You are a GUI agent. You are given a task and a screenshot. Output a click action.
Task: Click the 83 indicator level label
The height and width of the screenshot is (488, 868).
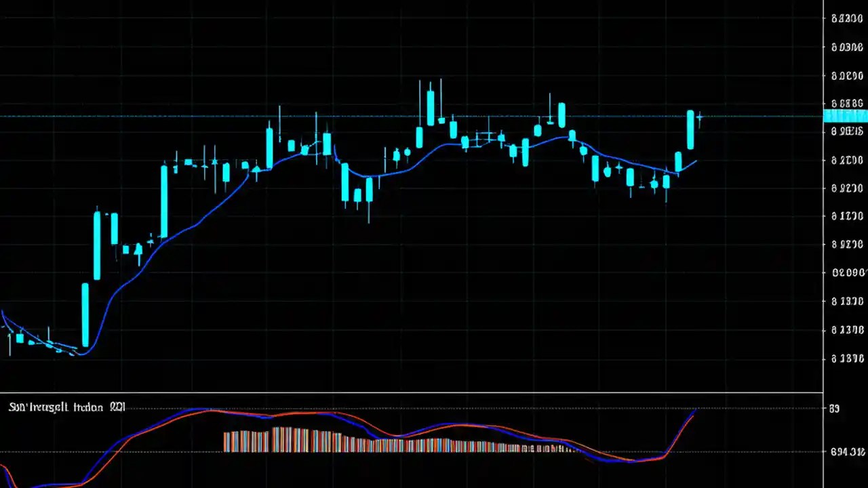point(834,408)
